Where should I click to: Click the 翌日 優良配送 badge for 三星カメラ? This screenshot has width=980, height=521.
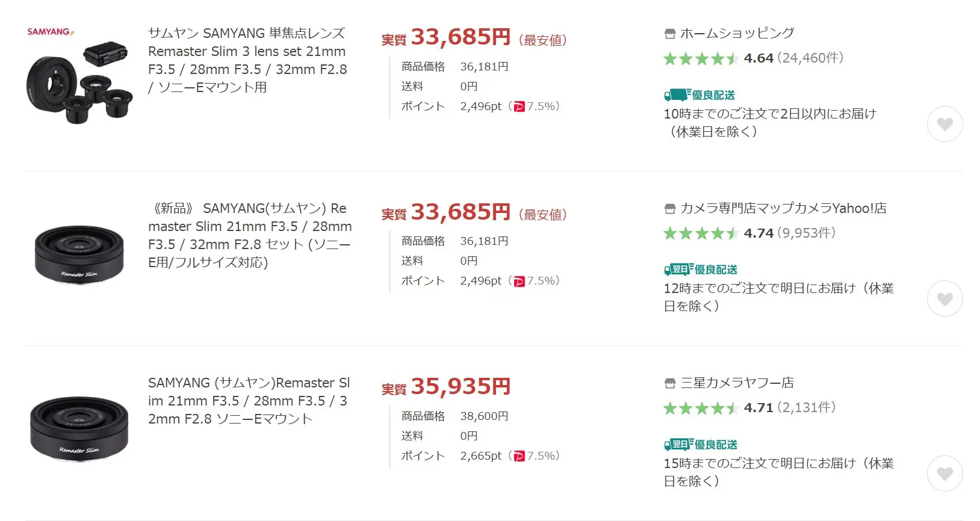tap(701, 445)
